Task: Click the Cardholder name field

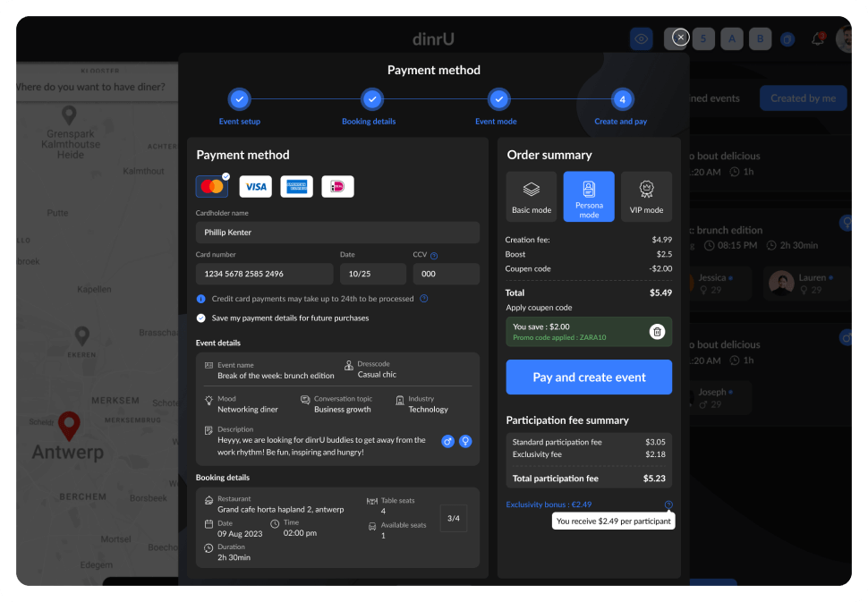Action: pyautogui.click(x=337, y=233)
